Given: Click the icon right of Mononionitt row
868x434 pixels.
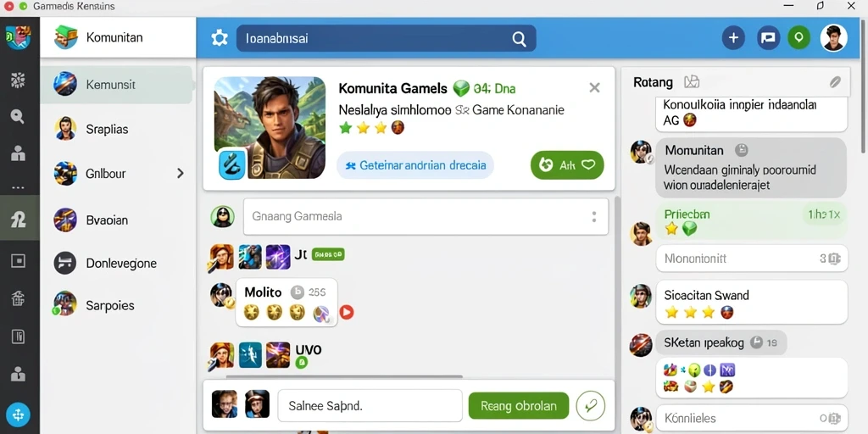Looking at the screenshot, I should pos(834,259).
